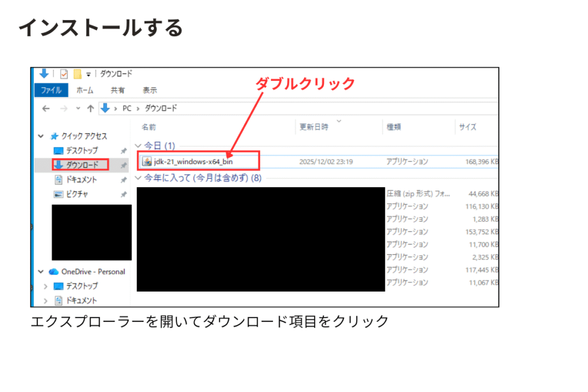Screen dimensions: 588x392
Task: Click the Back arrow in Explorer navigation
Action: coord(46,108)
